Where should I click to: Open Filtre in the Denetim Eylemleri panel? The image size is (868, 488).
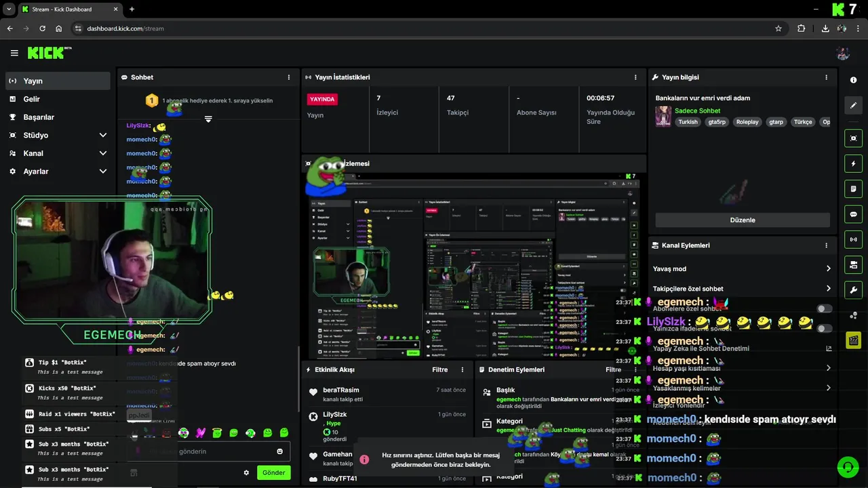(x=614, y=369)
